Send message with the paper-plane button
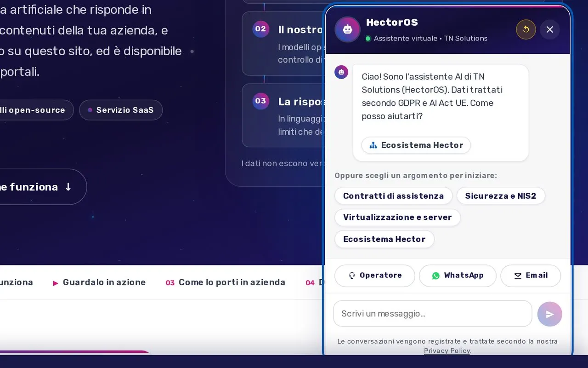This screenshot has width=588, height=368. coord(550,314)
